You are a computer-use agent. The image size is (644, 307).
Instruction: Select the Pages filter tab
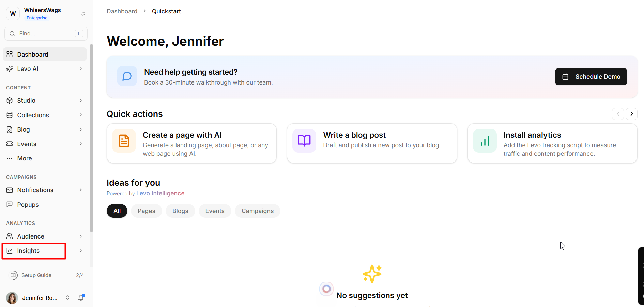(x=146, y=211)
